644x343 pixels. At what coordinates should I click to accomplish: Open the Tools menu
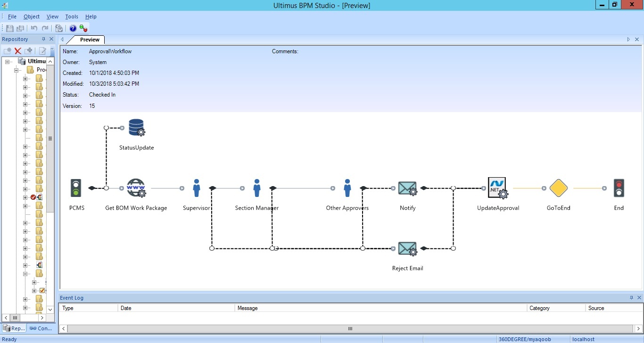(72, 16)
